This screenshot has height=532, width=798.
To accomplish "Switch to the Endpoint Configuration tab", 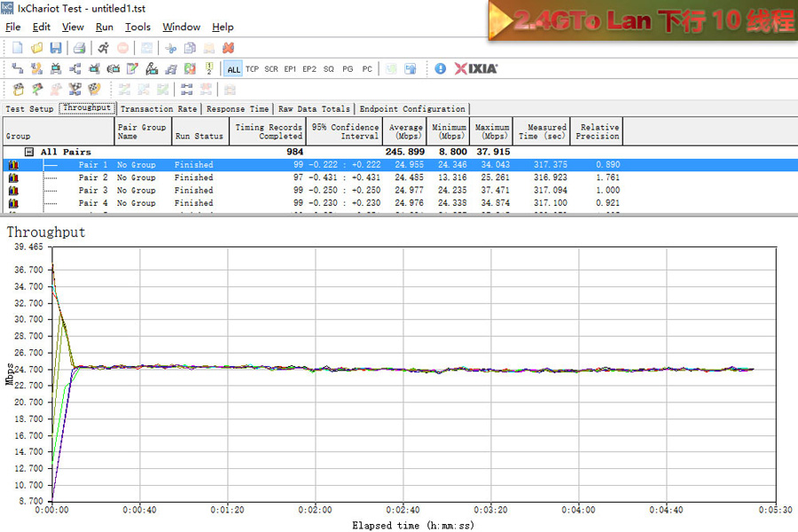I will pos(411,109).
